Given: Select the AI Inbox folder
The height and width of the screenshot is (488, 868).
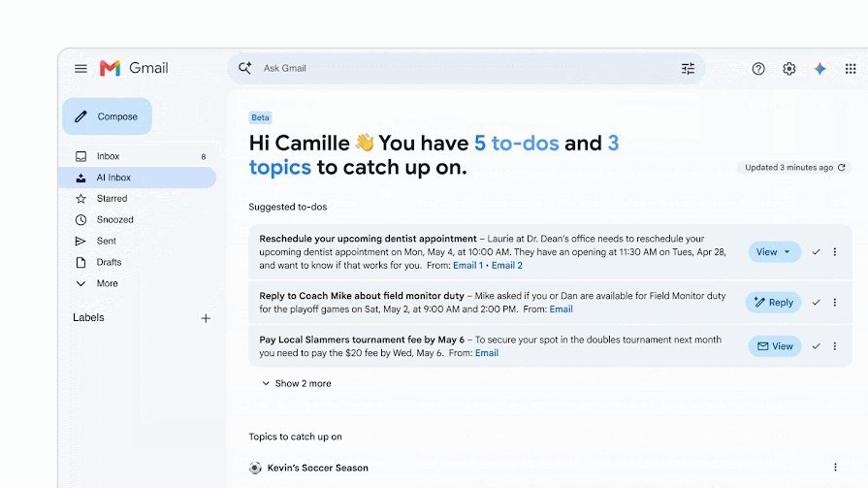Looking at the screenshot, I should [137, 178].
